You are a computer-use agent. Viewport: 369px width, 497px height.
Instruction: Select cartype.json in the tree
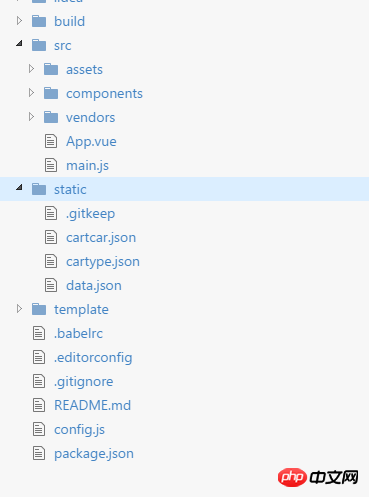click(103, 262)
